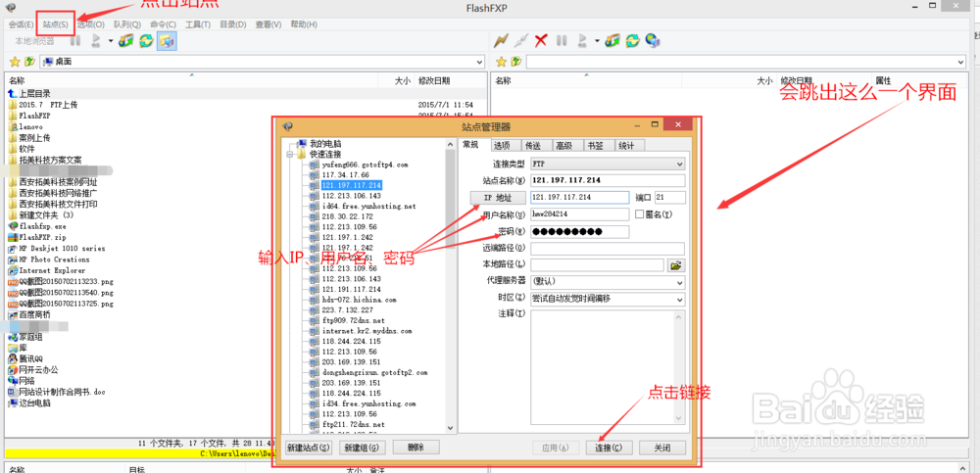Click the transfer queue play icon, local toolbar

pyautogui.click(x=96, y=41)
